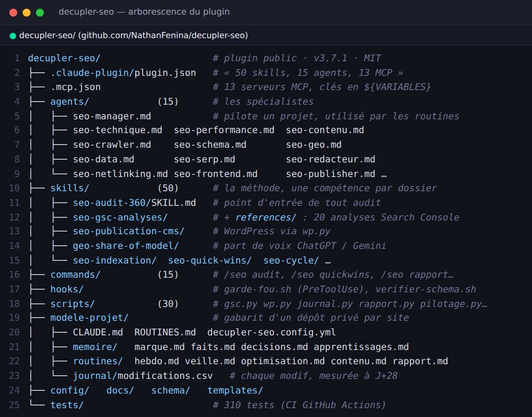Click the red close window button
The height and width of the screenshot is (417, 532).
[13, 12]
